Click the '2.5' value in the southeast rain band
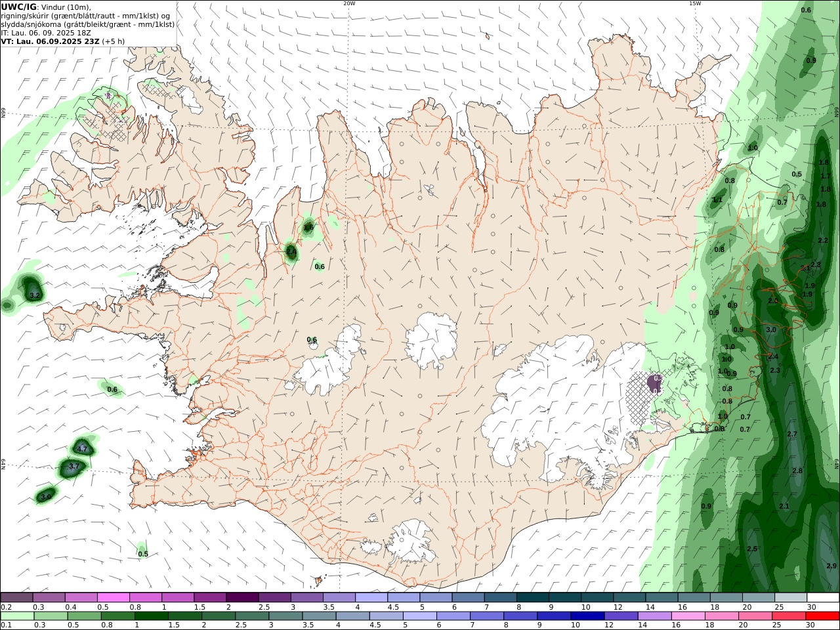Viewport: 840px width, 630px height. [x=752, y=549]
